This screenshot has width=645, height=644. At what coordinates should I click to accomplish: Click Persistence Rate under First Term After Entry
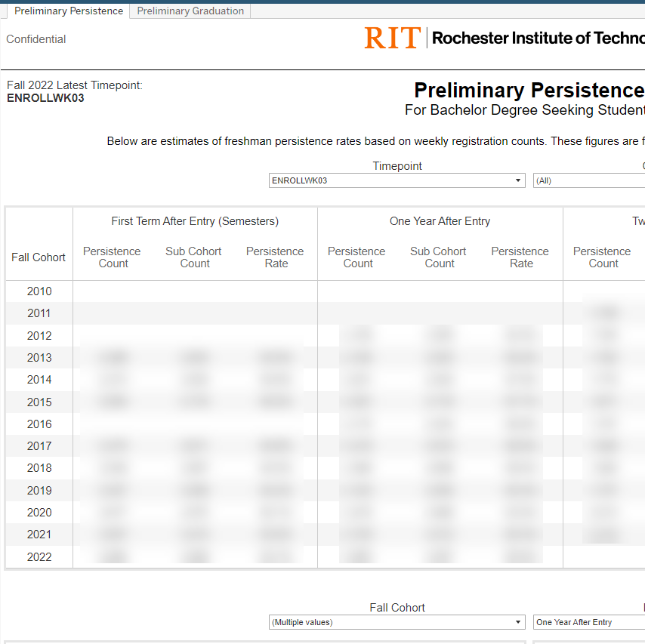(x=275, y=257)
